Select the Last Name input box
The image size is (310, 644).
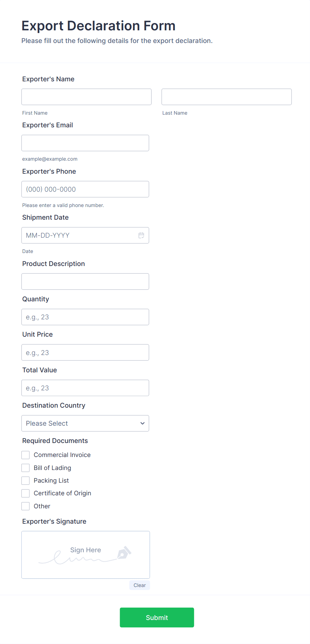pos(226,97)
